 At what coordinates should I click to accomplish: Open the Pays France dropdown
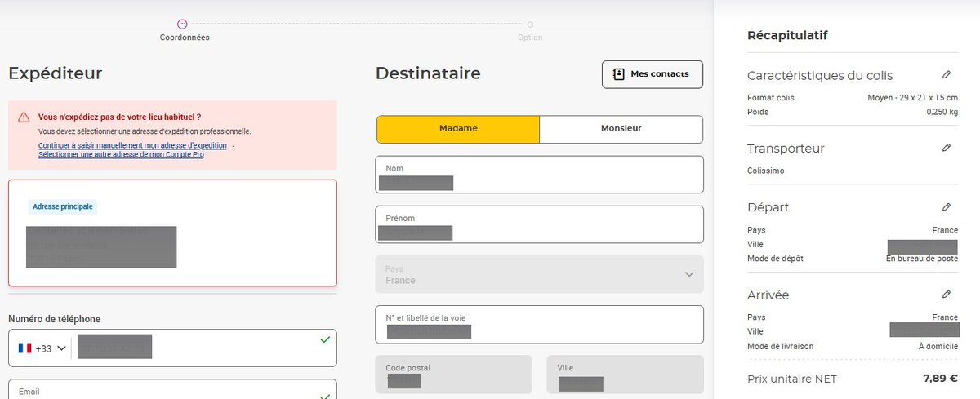[x=540, y=275]
